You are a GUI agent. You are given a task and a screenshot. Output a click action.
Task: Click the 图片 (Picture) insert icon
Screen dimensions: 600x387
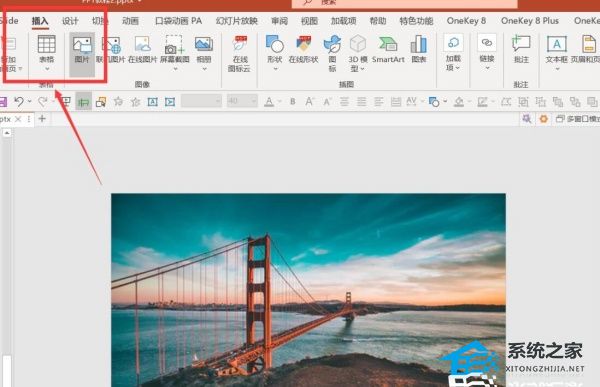pyautogui.click(x=82, y=50)
